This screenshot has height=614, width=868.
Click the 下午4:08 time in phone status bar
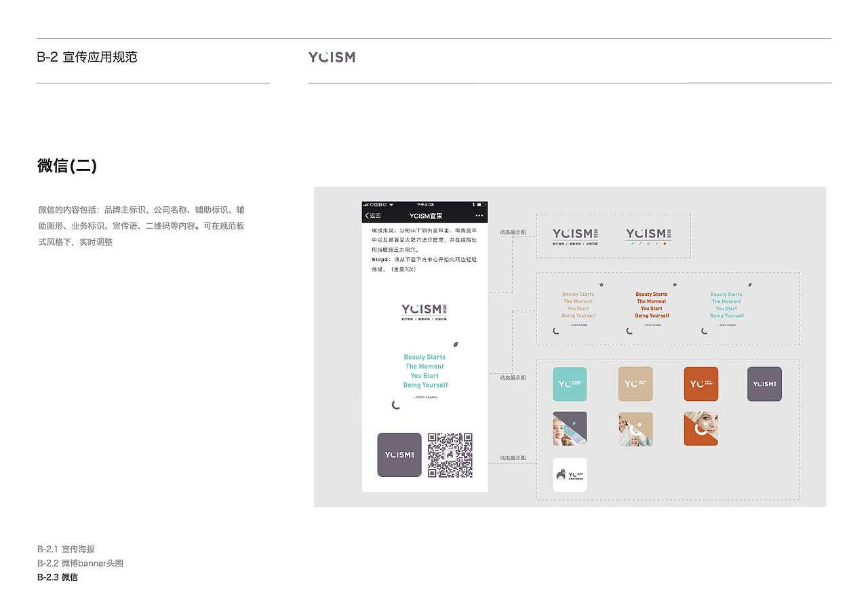[x=425, y=204]
